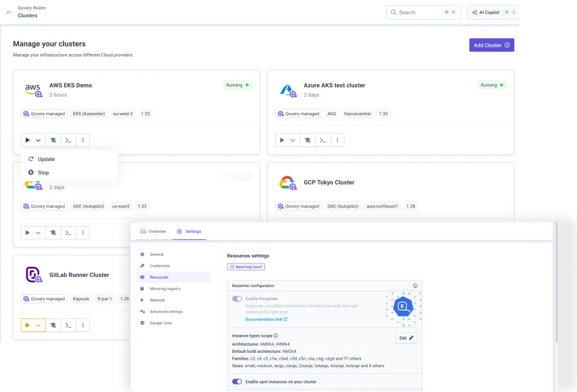Open Resources settings section
The image size is (577, 392).
point(174,277)
